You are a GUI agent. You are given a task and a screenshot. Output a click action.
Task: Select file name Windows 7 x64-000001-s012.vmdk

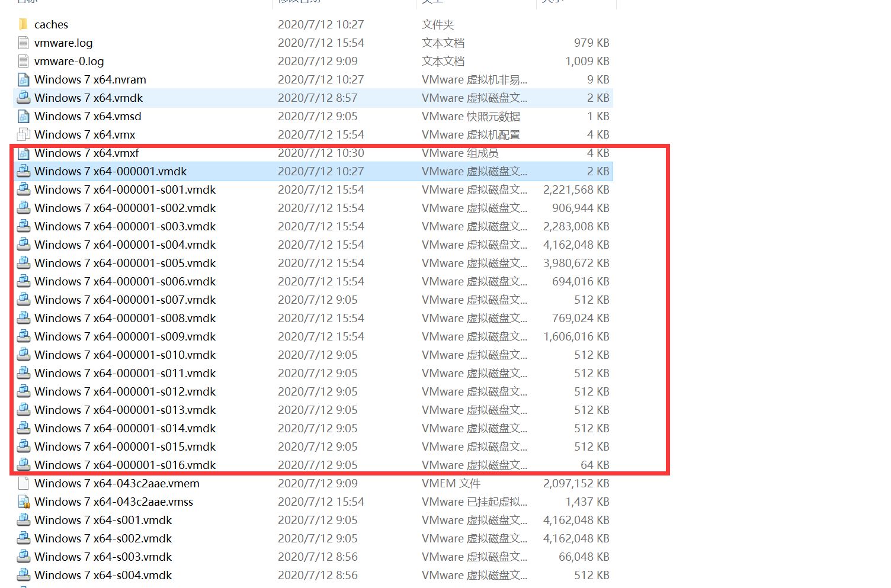coord(125,391)
